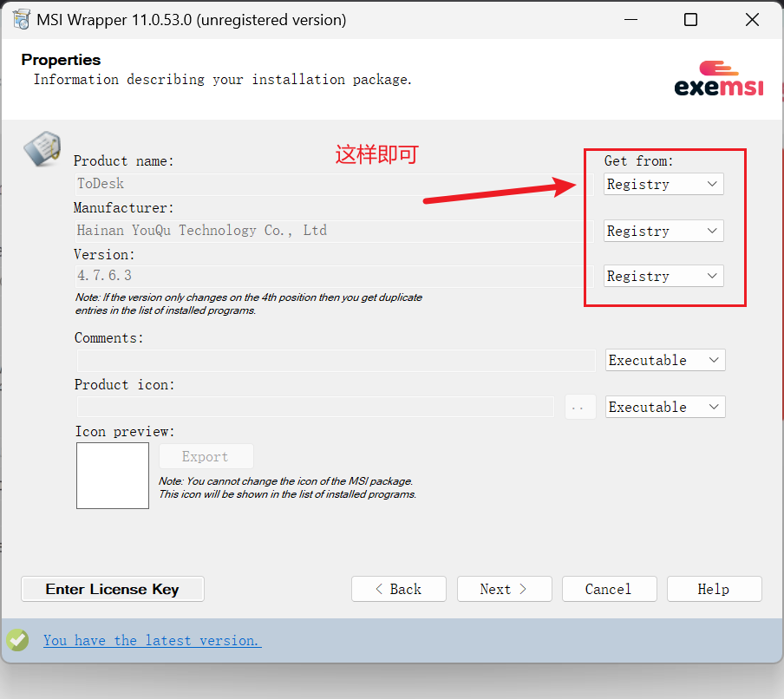Click the Export icon button
This screenshot has height=699, width=784.
click(x=206, y=456)
